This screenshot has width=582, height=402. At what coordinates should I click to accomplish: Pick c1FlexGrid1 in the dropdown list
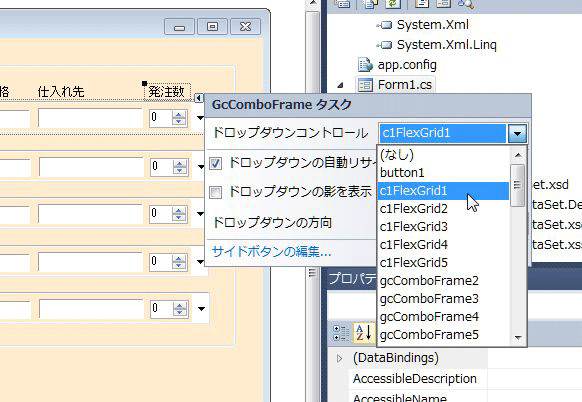443,191
